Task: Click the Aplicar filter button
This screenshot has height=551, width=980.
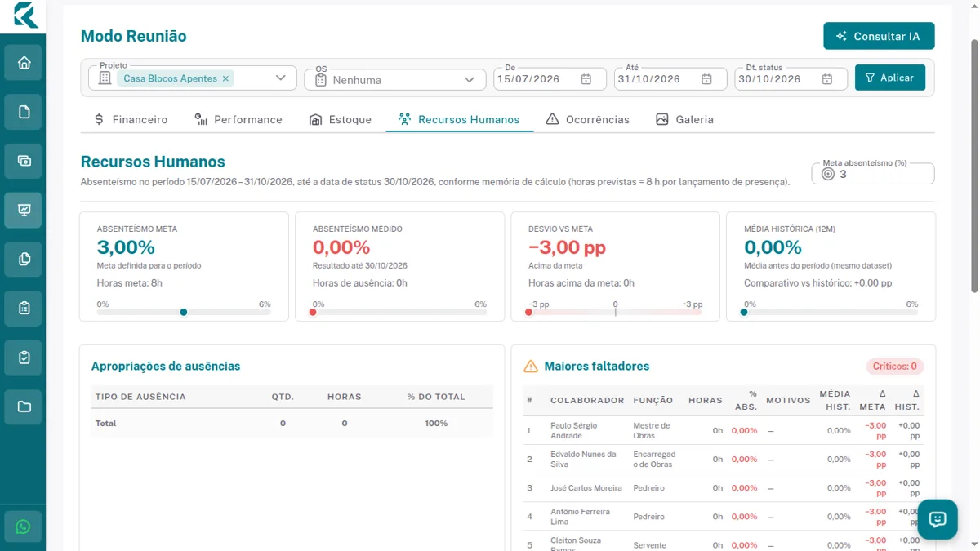Action: pyautogui.click(x=890, y=78)
